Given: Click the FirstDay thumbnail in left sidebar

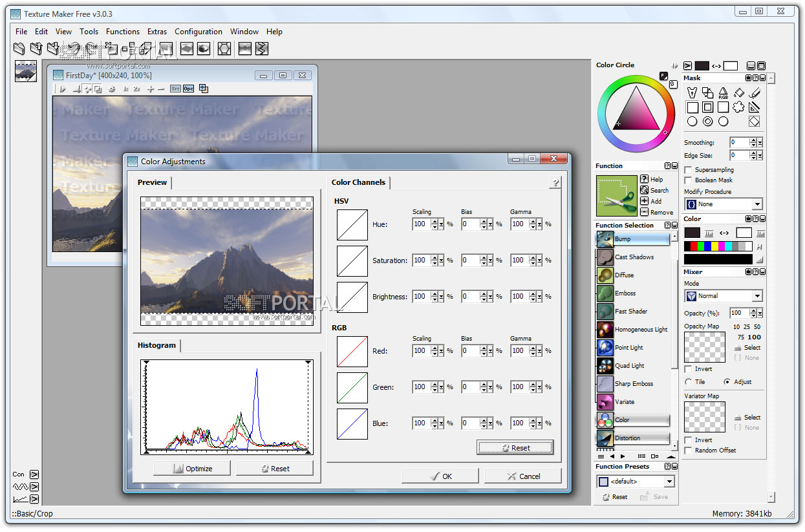Looking at the screenshot, I should 26,71.
